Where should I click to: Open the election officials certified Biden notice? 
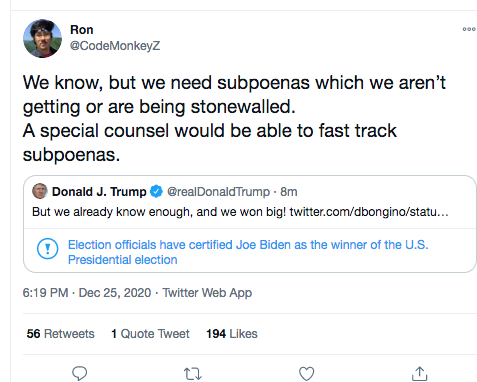click(x=248, y=252)
